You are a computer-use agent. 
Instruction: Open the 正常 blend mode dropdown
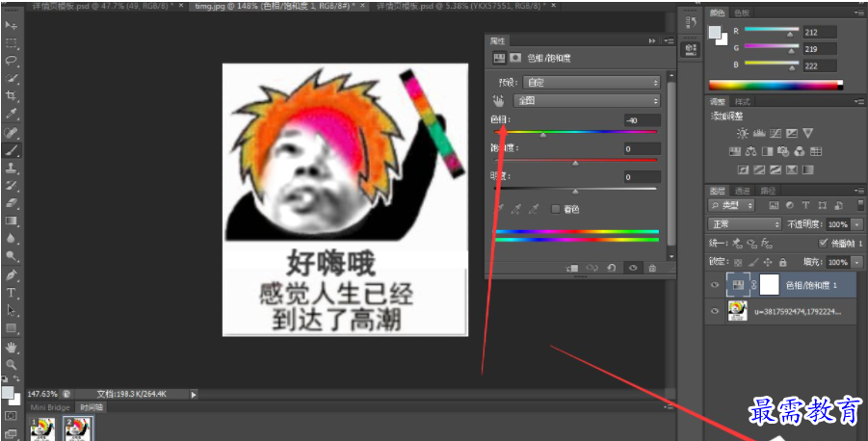coord(744,224)
